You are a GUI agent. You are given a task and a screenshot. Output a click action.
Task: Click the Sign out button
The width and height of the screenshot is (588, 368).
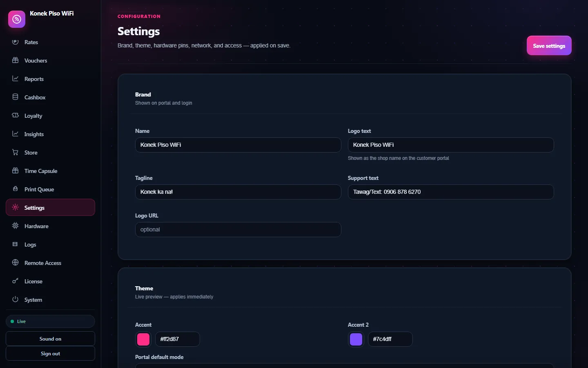pos(50,353)
